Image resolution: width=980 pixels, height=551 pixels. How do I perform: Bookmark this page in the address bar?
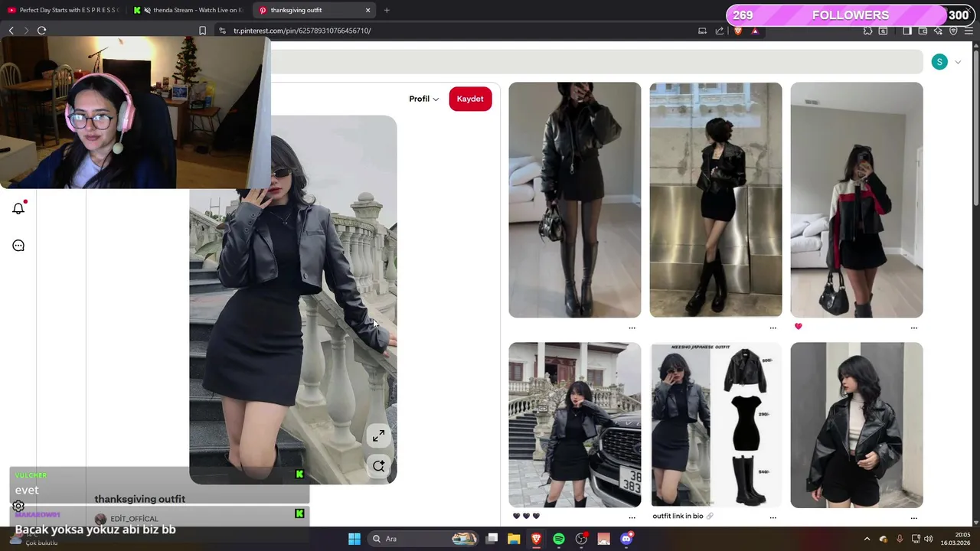(x=202, y=31)
